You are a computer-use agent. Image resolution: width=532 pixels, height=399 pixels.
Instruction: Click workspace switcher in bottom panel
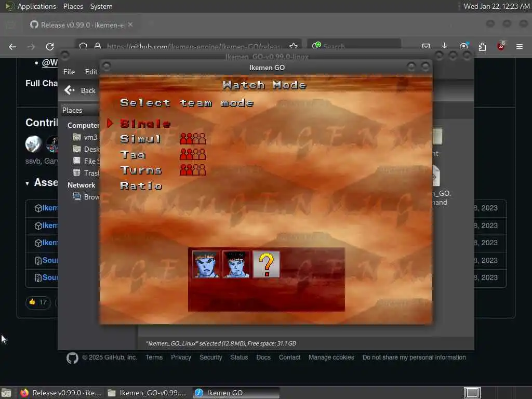(472, 393)
